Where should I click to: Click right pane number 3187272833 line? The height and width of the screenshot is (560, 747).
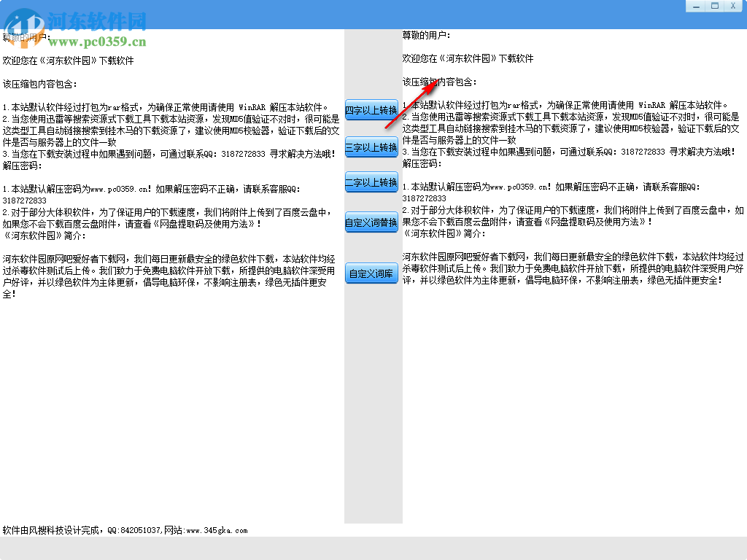tap(424, 198)
